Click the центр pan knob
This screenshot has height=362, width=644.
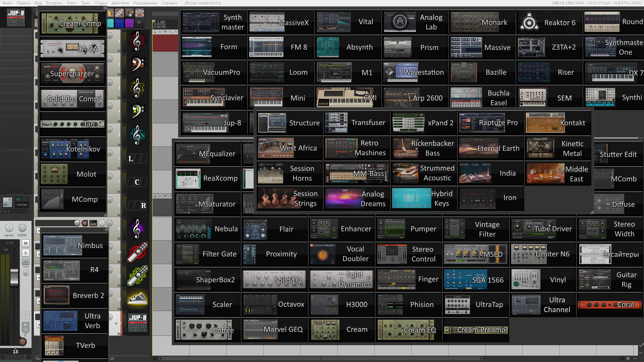9,228
